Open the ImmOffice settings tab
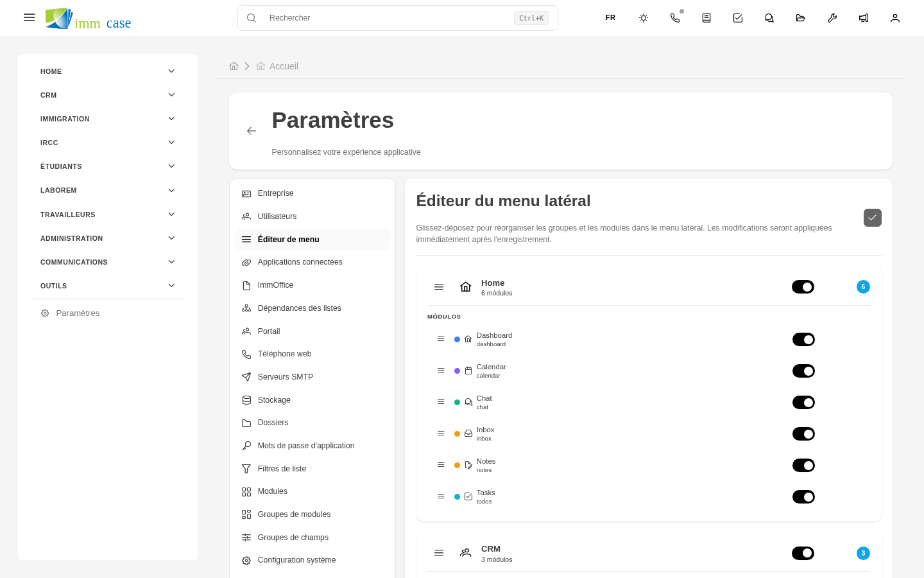This screenshot has width=924, height=578. click(312, 285)
